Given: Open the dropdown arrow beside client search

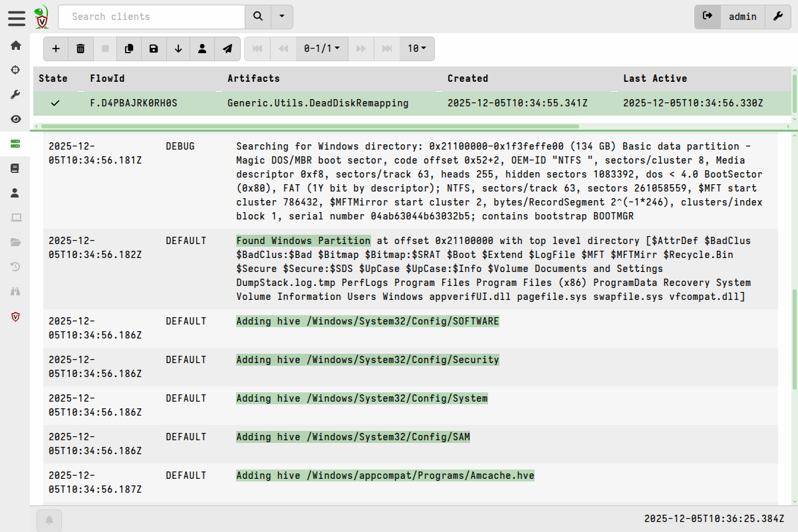Looking at the screenshot, I should tap(282, 17).
